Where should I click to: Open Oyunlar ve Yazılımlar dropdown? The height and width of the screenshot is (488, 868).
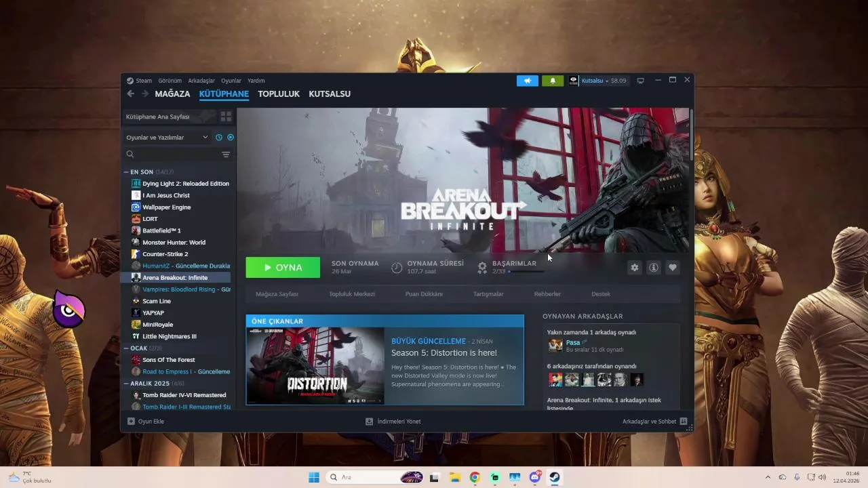[x=167, y=138]
